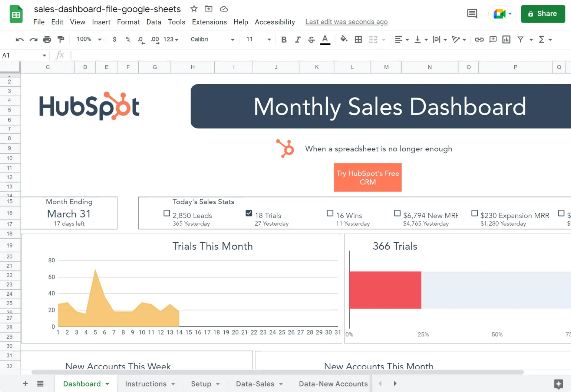The width and height of the screenshot is (571, 392).
Task: Open the text color picker
Action: pyautogui.click(x=325, y=39)
